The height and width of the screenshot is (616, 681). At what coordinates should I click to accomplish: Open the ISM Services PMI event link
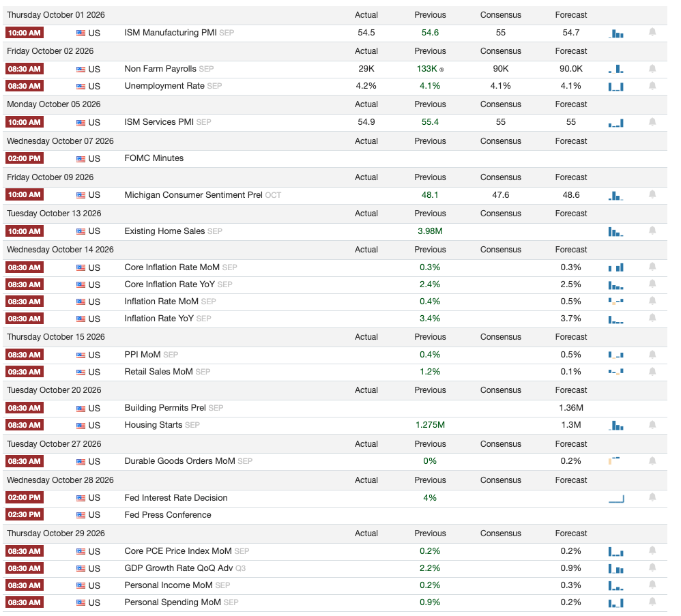(x=159, y=122)
